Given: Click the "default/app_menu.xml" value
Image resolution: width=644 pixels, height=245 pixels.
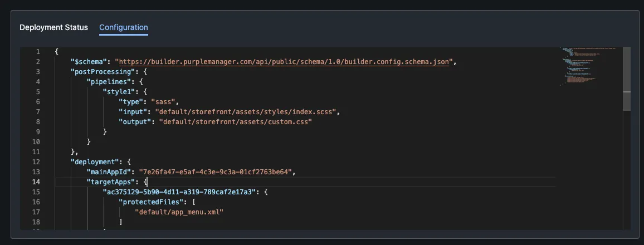Looking at the screenshot, I should coord(179,212).
